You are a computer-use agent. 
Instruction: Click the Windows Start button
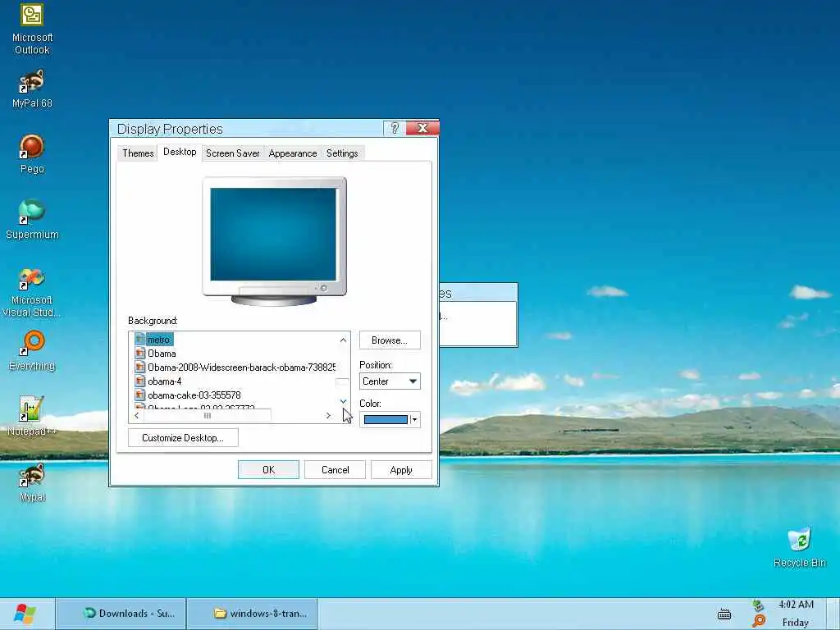click(x=25, y=614)
